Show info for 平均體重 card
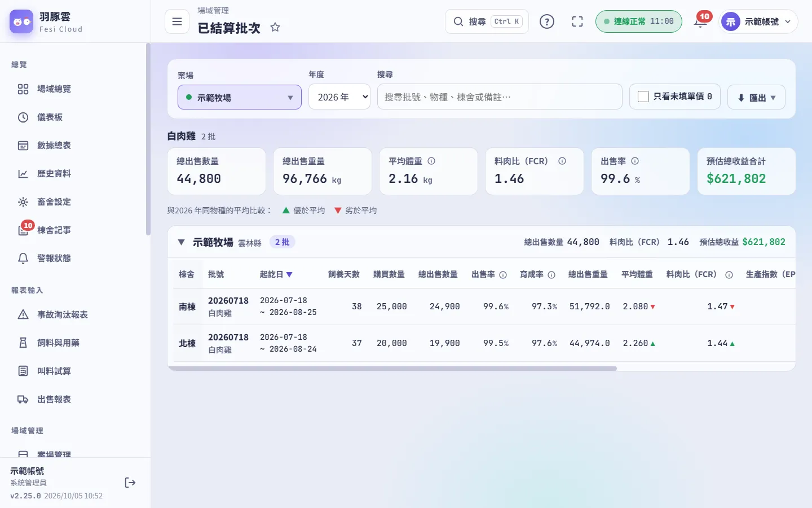 (431, 161)
